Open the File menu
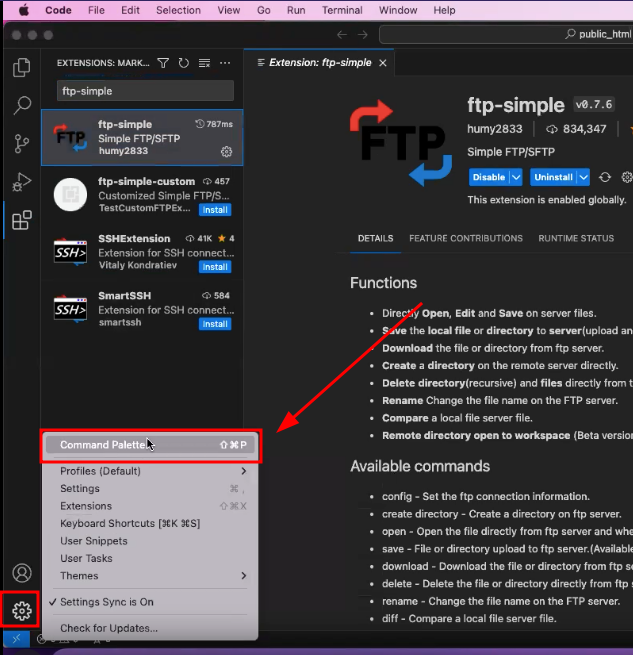Screen dimensions: 633x655 tap(96, 10)
